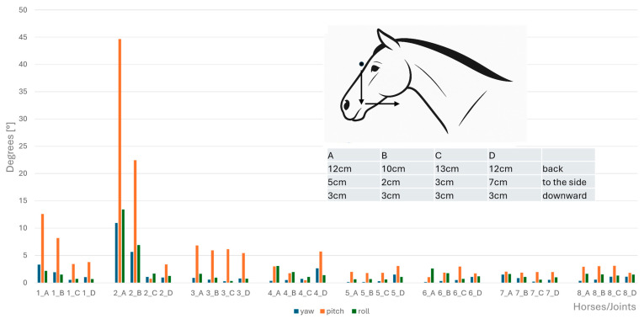644x319 pixels.
Task: Click the horizontal arrow on the horse's head
Action: (382, 104)
